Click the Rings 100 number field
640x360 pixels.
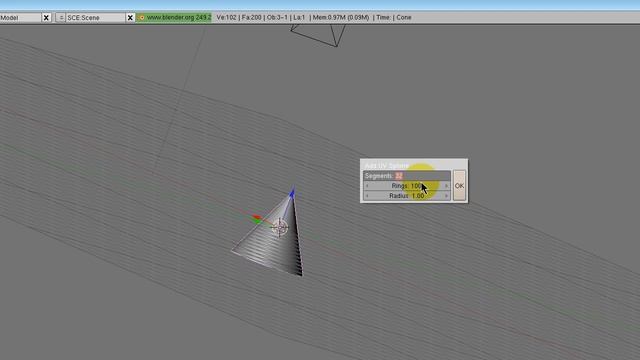(x=407, y=186)
